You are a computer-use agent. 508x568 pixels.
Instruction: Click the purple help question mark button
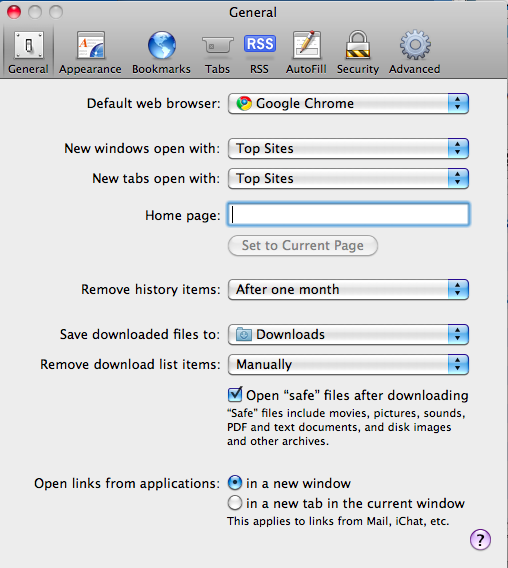pos(480,540)
